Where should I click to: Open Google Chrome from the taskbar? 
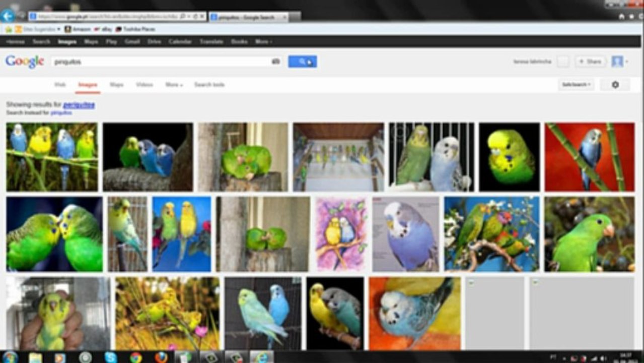click(x=136, y=357)
